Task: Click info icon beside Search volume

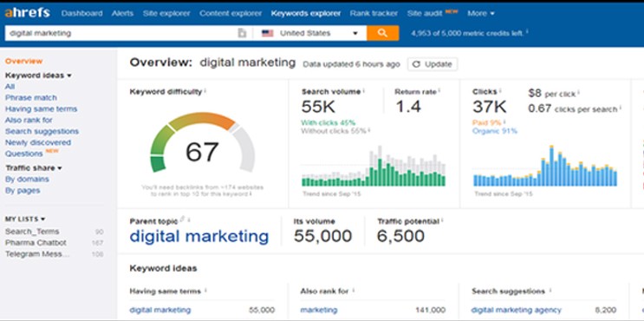Action: click(364, 91)
